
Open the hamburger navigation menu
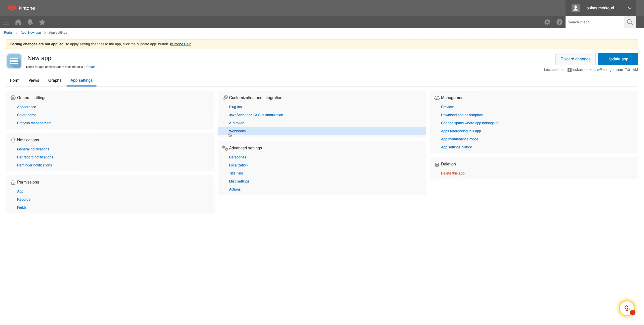pos(6,22)
